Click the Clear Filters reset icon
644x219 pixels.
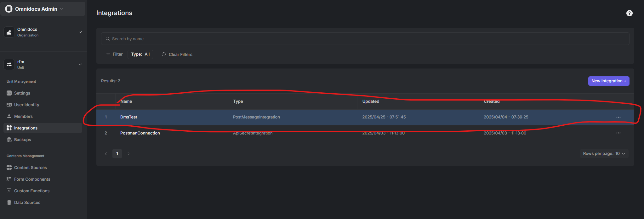[x=164, y=54]
